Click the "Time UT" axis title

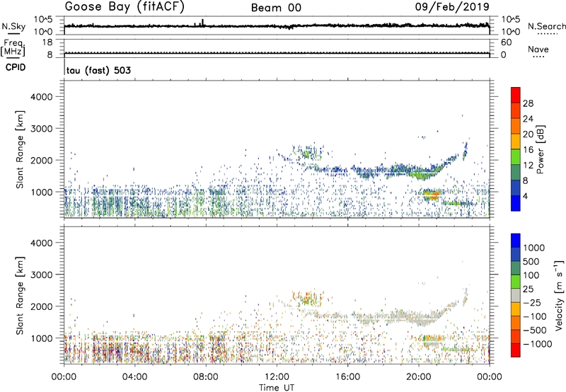pyautogui.click(x=277, y=388)
